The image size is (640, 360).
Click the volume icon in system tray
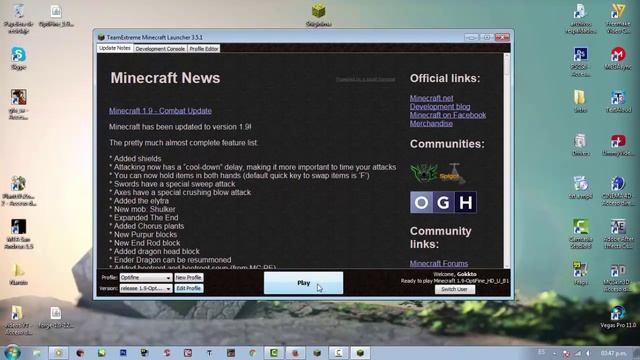tap(588, 353)
